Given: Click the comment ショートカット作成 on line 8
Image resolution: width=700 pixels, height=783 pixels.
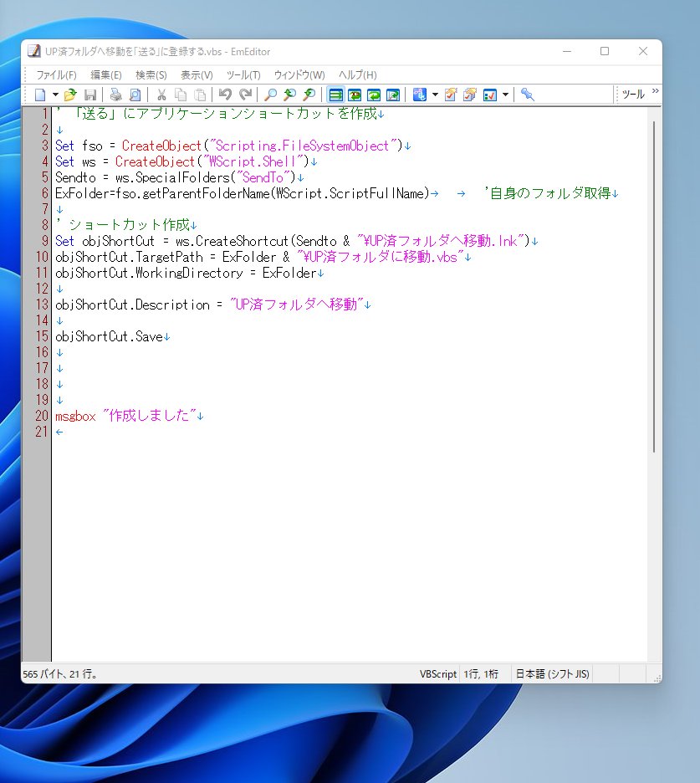Looking at the screenshot, I should (130, 225).
